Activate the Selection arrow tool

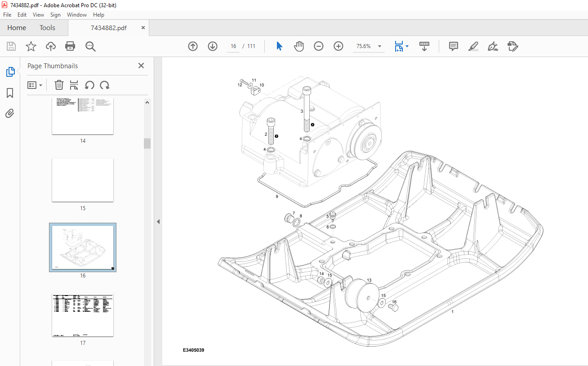279,46
